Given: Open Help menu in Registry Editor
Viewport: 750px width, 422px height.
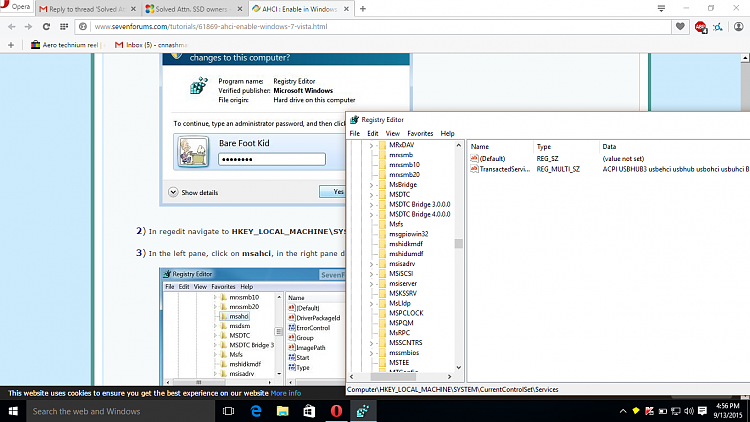Looking at the screenshot, I should click(x=447, y=133).
